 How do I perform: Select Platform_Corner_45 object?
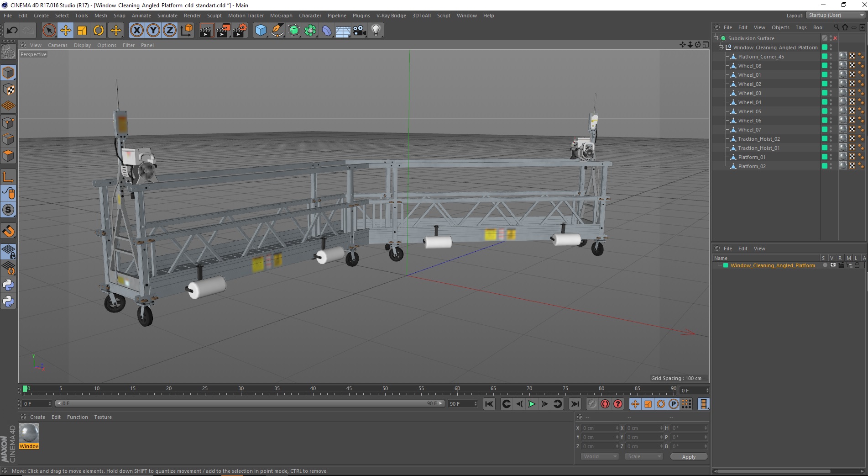click(x=761, y=57)
